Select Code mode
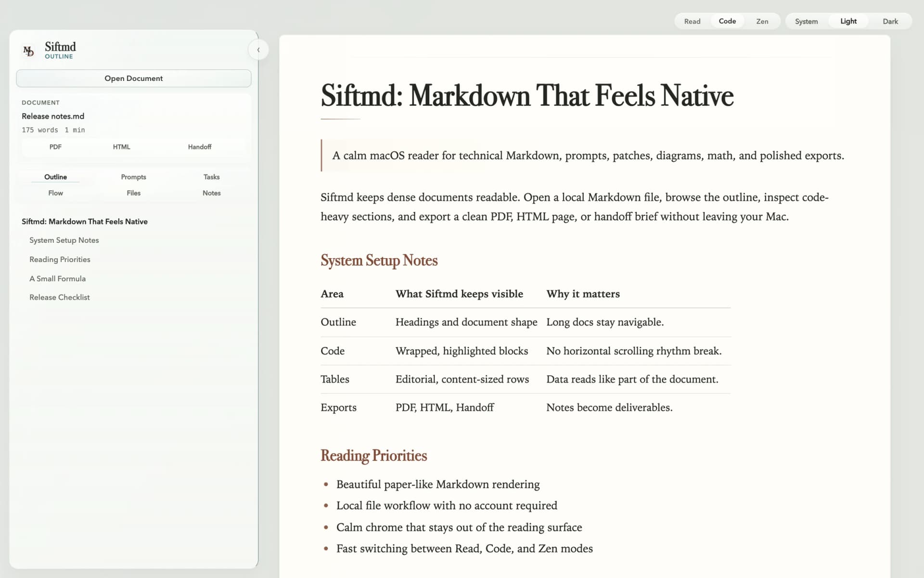Viewport: 924px width, 578px height. pos(727,21)
